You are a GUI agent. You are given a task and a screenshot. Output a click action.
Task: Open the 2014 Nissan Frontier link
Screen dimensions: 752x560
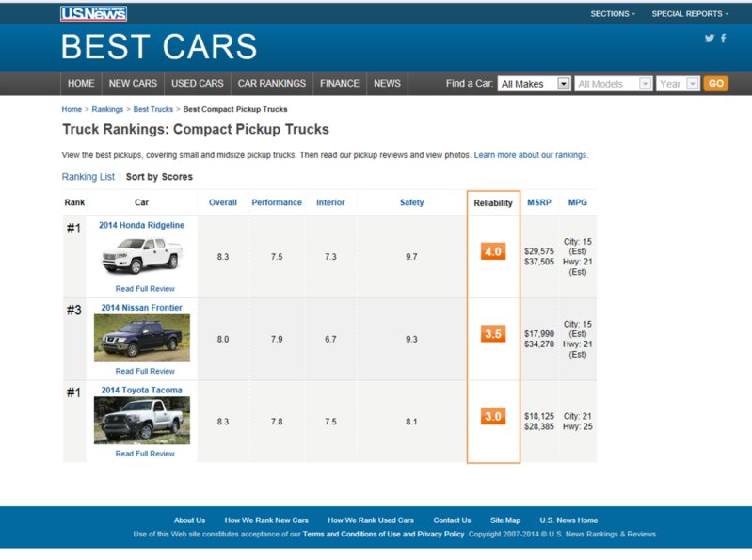coord(141,308)
